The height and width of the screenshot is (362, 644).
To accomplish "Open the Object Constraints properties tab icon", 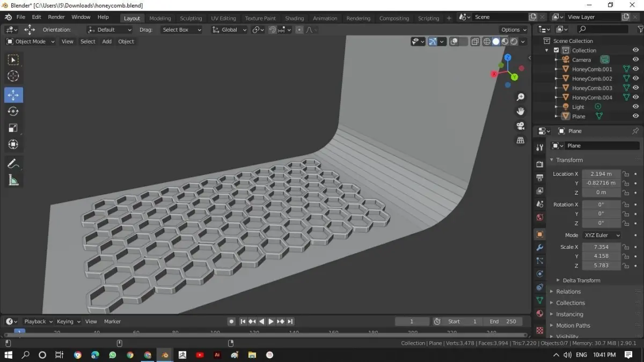I will coord(540,287).
